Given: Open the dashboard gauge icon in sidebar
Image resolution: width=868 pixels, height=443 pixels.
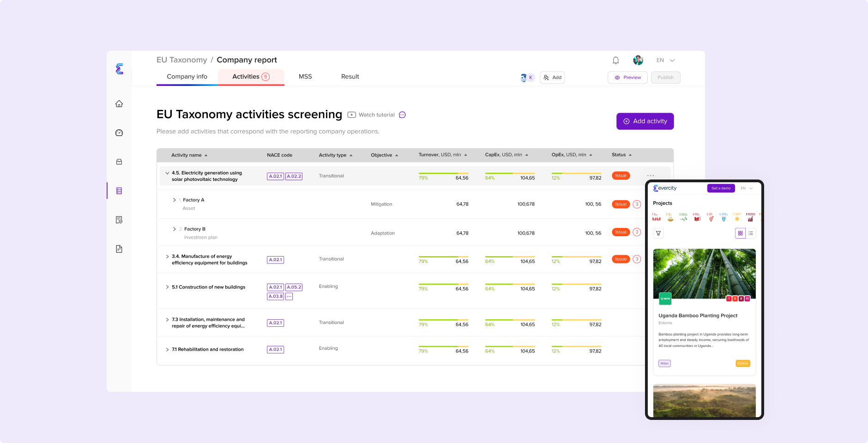Looking at the screenshot, I should 119,133.
